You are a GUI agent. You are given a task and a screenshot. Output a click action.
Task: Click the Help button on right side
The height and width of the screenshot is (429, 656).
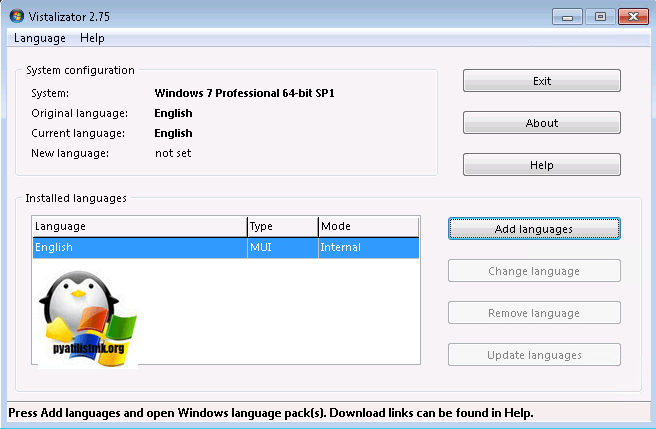point(542,165)
